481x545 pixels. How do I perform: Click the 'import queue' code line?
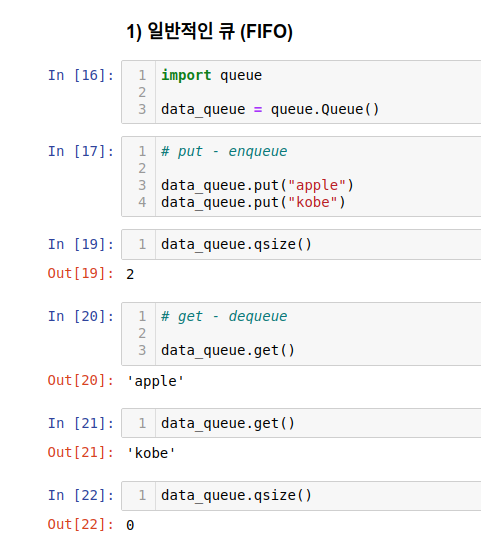point(211,75)
